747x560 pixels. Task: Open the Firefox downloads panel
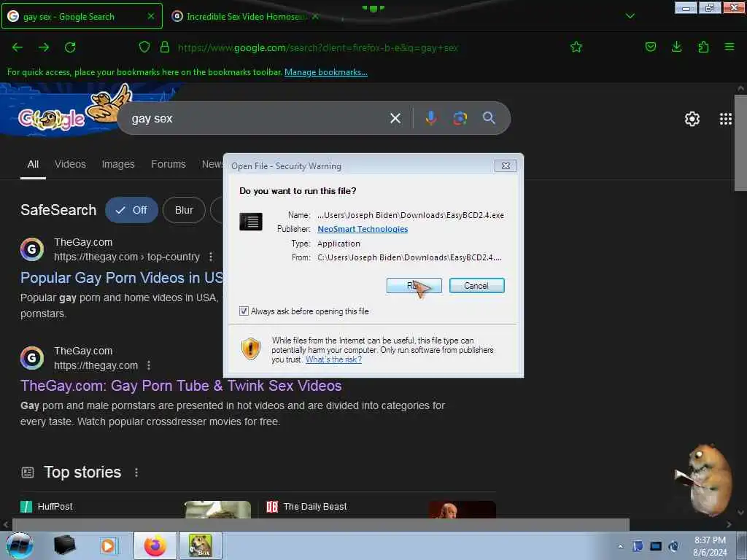coord(676,47)
